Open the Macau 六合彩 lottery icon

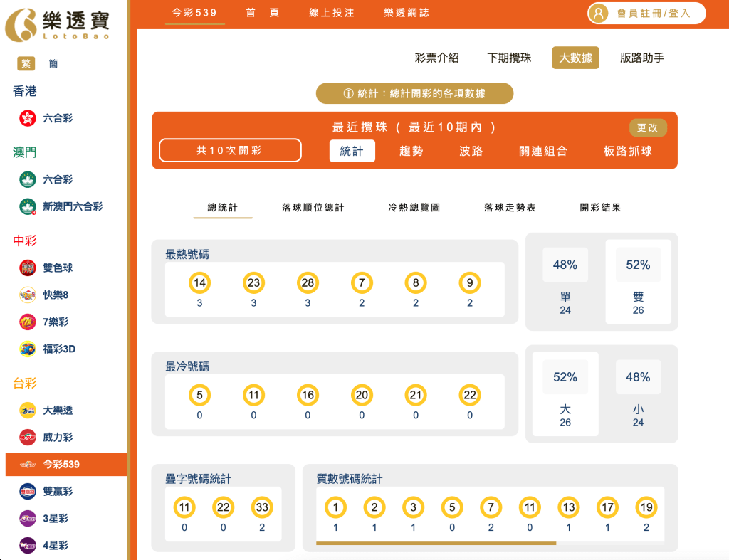(x=26, y=179)
